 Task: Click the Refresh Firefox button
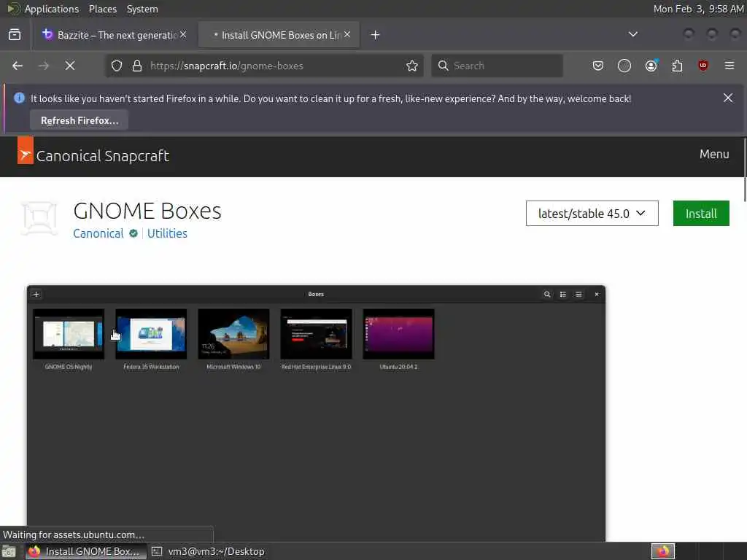coord(79,120)
